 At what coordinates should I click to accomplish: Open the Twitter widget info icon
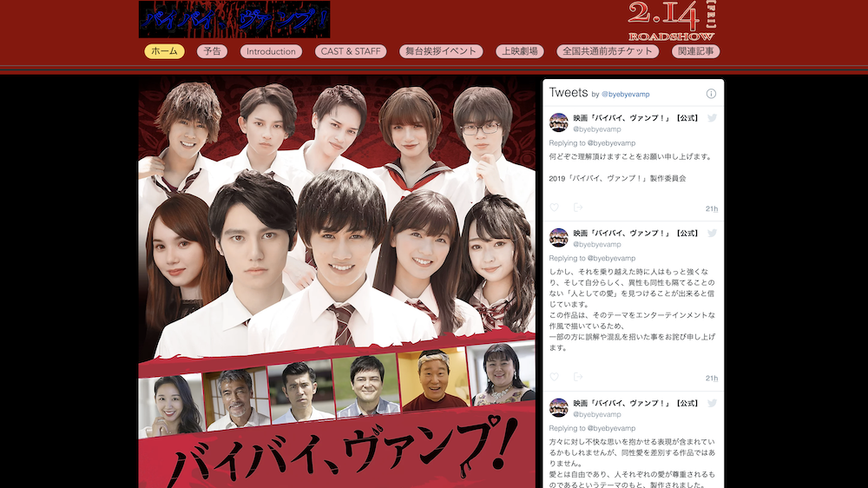711,94
